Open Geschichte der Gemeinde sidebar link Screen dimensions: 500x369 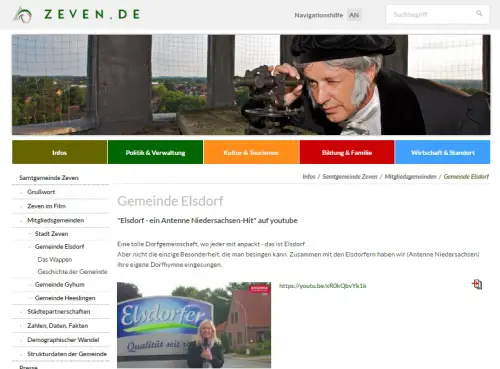click(x=72, y=272)
